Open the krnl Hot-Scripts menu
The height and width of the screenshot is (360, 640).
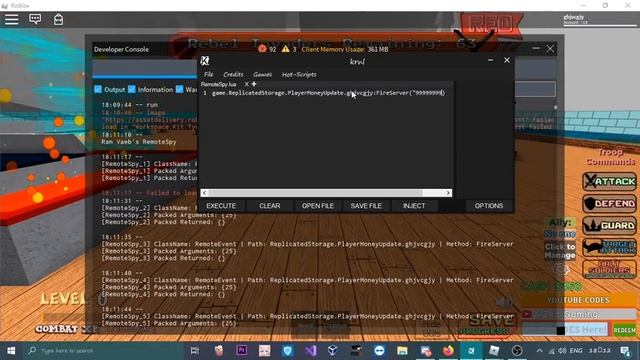(299, 74)
